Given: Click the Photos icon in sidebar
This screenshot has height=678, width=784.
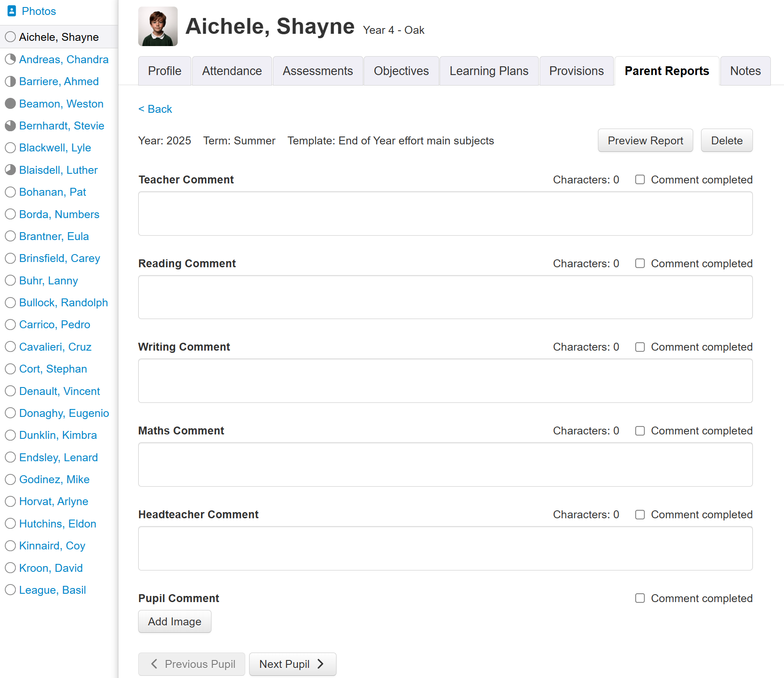Looking at the screenshot, I should pyautogui.click(x=12, y=11).
